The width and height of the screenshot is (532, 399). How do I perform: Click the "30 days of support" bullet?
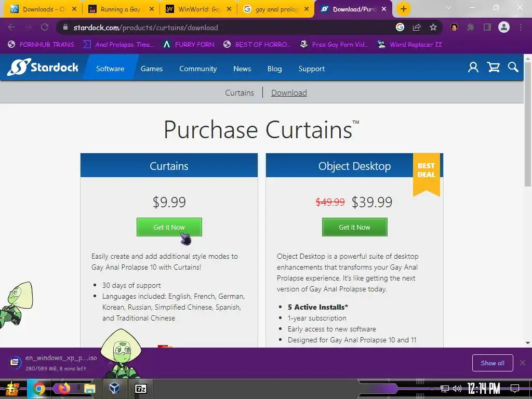tap(131, 285)
